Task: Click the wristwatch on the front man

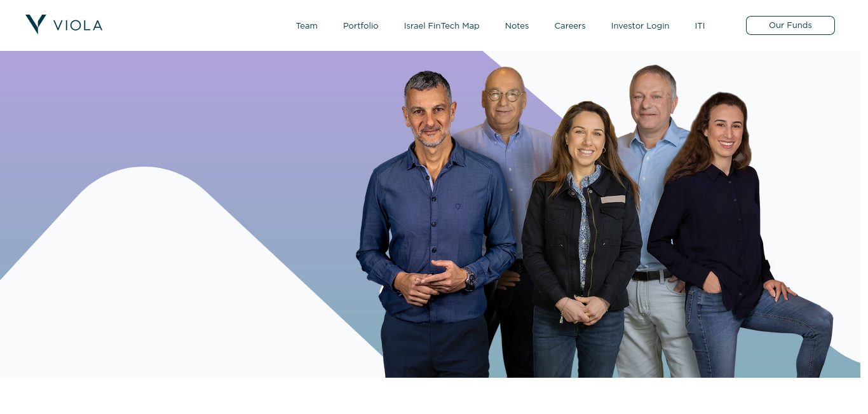Action: tap(469, 278)
